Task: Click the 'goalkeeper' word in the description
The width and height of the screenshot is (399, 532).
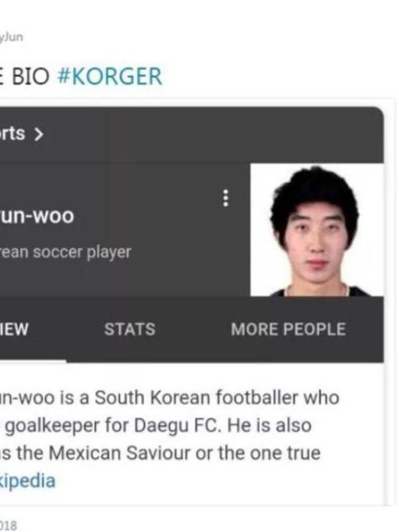Action: point(53,426)
